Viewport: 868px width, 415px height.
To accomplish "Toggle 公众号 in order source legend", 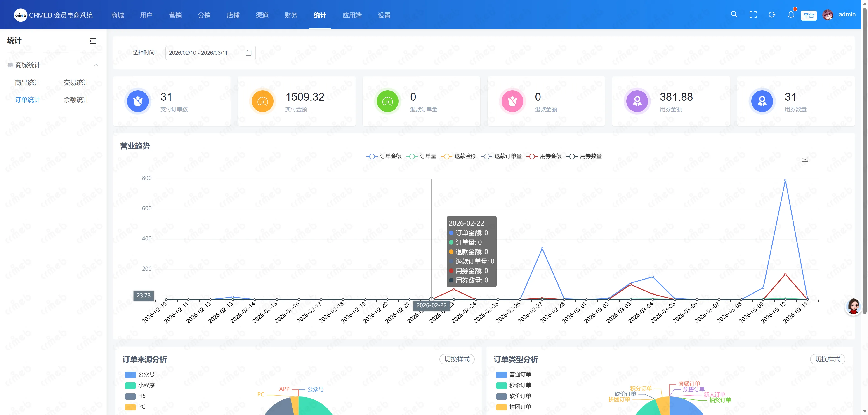I will pyautogui.click(x=139, y=374).
